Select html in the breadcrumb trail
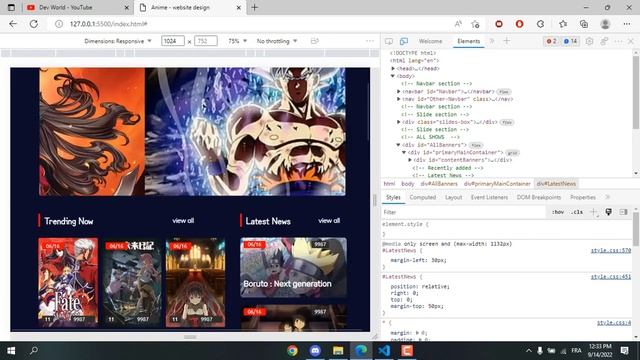The height and width of the screenshot is (360, 640). point(389,184)
